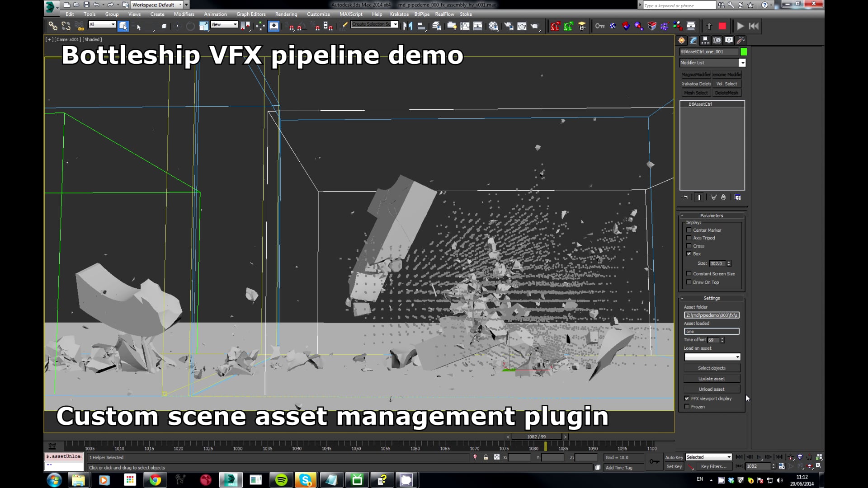Click the red stop square toolbar icon

pos(722,26)
